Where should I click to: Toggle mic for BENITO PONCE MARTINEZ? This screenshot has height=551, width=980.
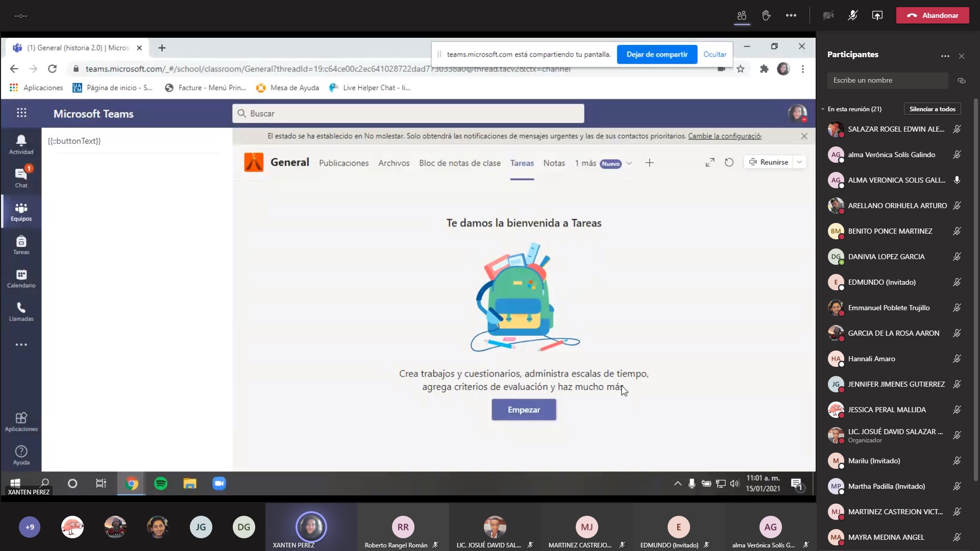point(957,231)
